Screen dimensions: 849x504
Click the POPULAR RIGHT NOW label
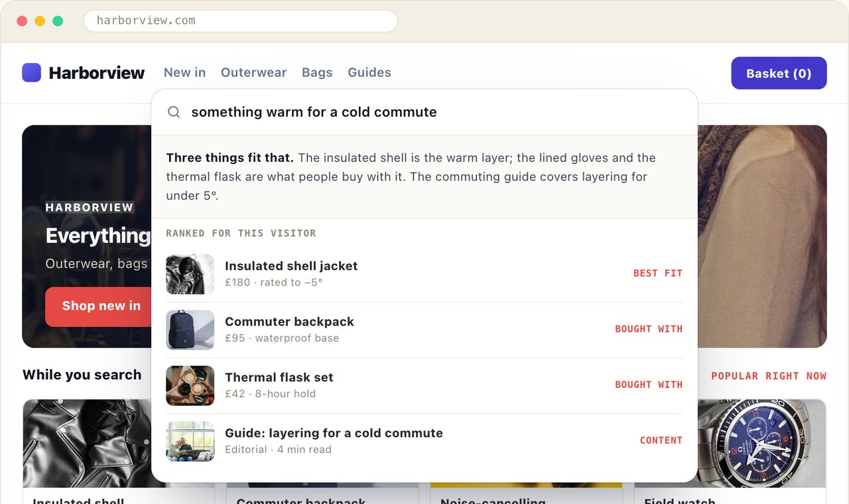click(769, 376)
